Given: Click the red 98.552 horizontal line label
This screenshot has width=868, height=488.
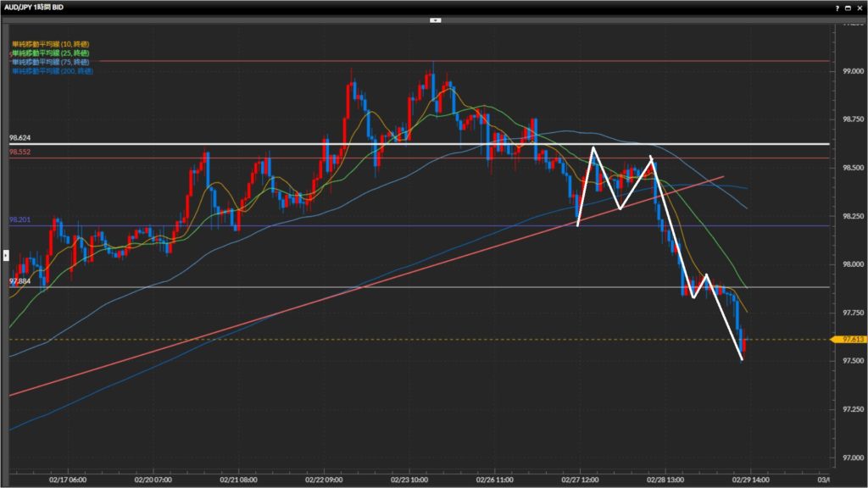Looking at the screenshot, I should click(21, 152).
